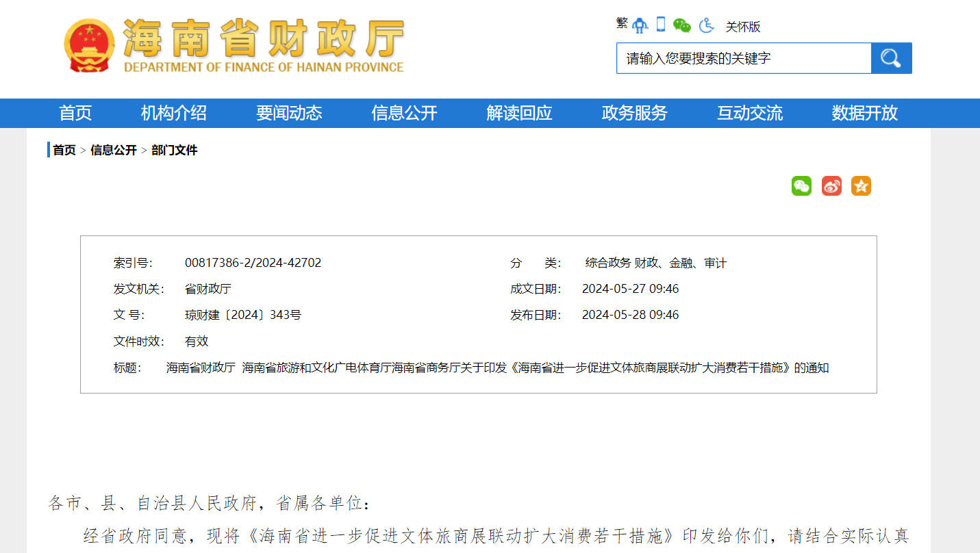Open the WeChat icon beside the phone icon

click(682, 25)
